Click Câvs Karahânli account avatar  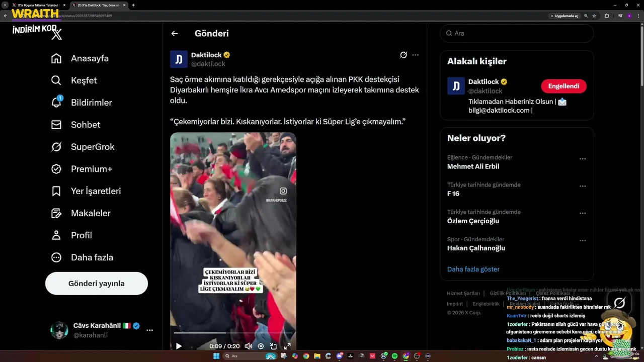click(x=59, y=330)
